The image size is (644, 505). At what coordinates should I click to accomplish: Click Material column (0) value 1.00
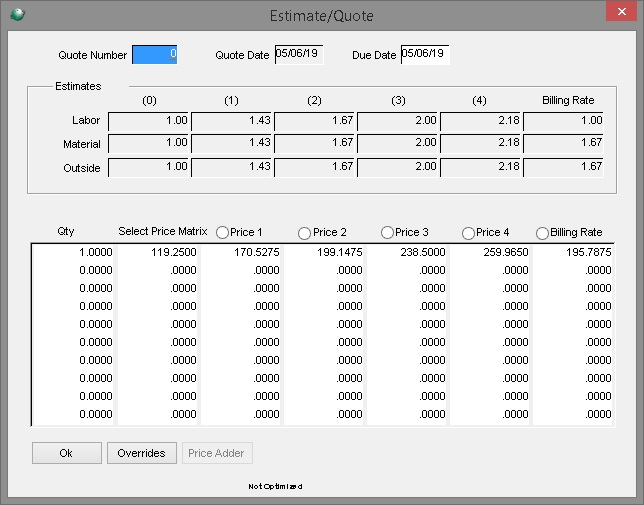pyautogui.click(x=148, y=143)
